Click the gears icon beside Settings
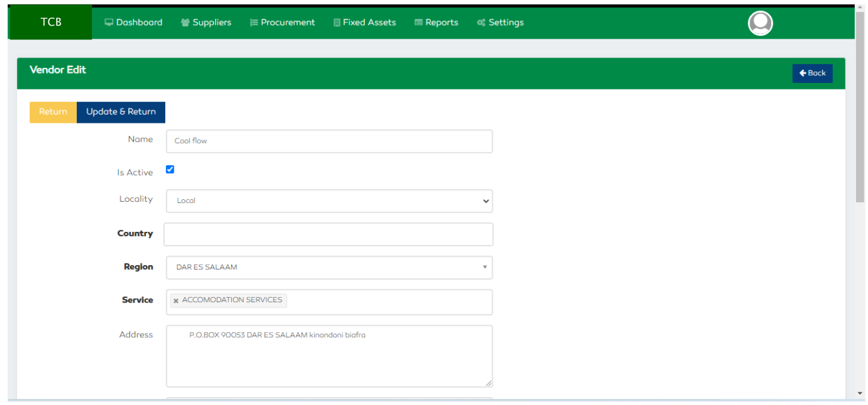The image size is (868, 405). pos(481,22)
